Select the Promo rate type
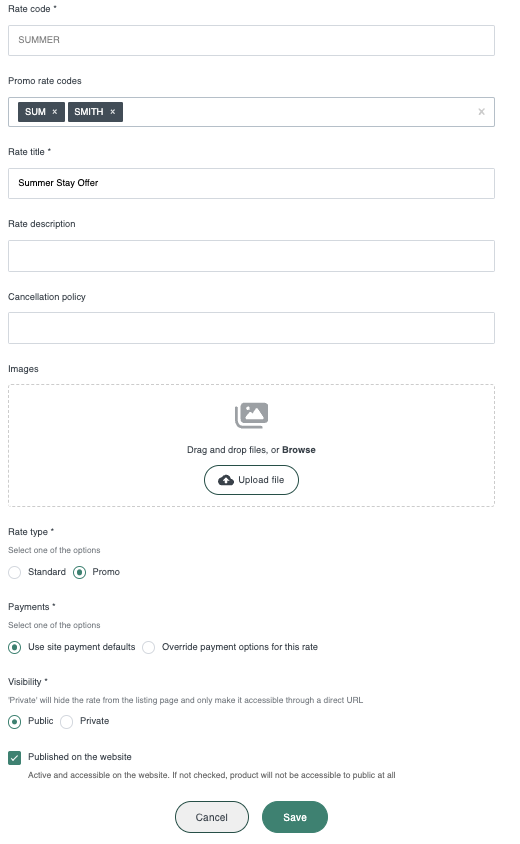 tap(80, 572)
